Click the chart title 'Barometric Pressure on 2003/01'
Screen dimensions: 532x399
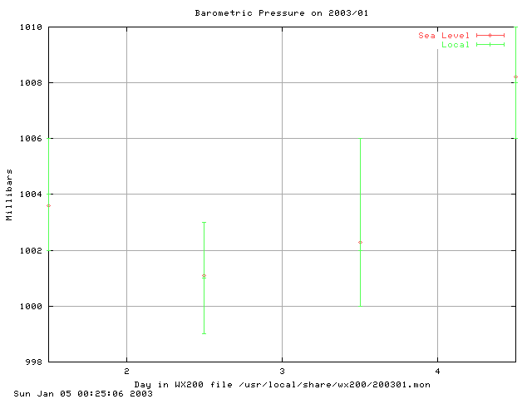[x=281, y=13]
